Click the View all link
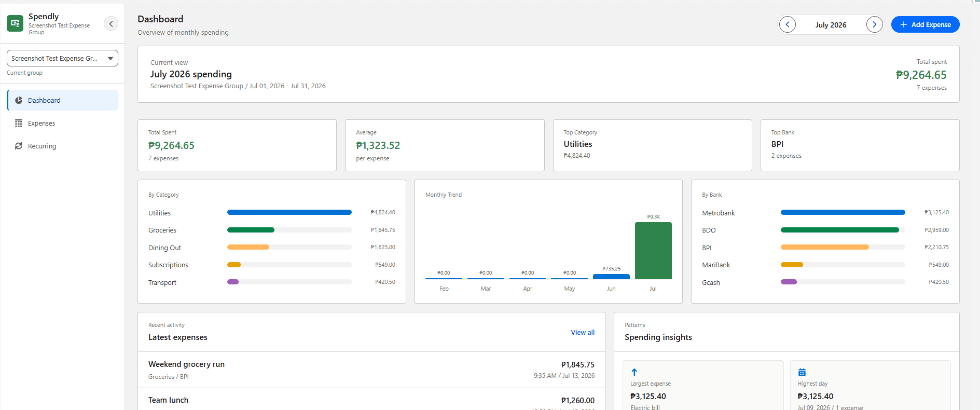 (x=583, y=332)
